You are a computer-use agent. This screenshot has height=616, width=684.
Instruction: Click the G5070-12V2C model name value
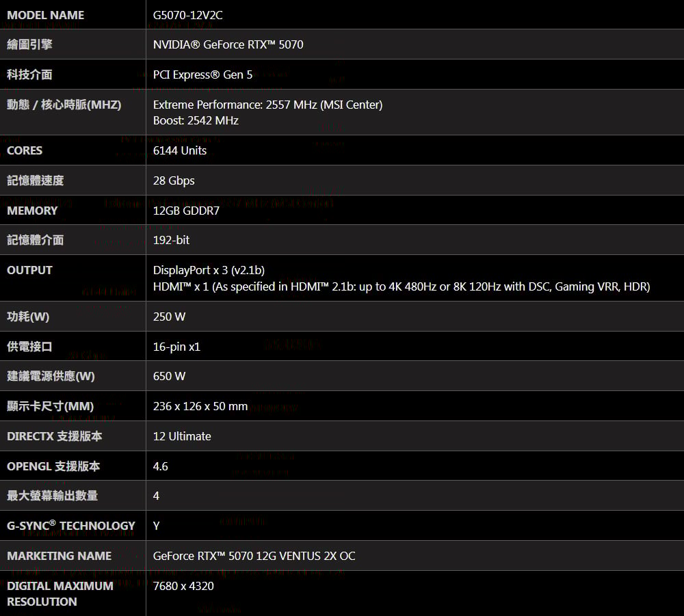(187, 15)
